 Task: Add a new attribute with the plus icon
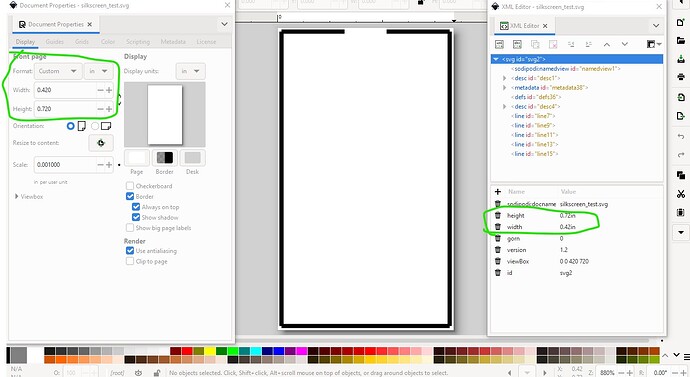(x=498, y=192)
